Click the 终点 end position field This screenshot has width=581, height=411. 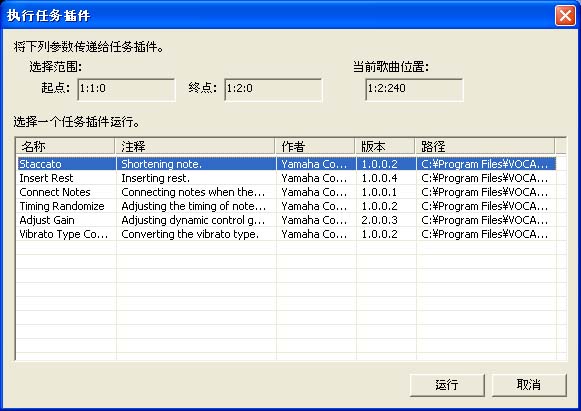pyautogui.click(x=273, y=89)
